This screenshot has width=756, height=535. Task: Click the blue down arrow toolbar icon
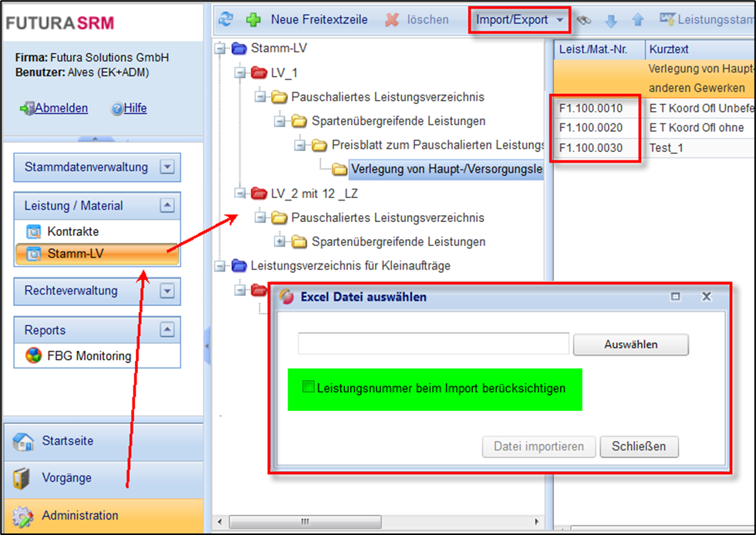point(611,20)
